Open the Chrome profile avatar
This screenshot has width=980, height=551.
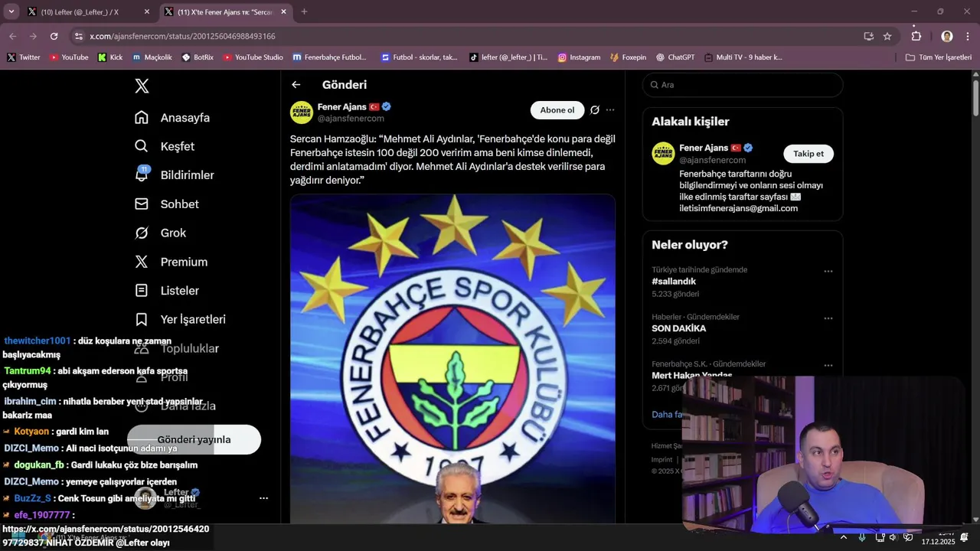tap(947, 36)
